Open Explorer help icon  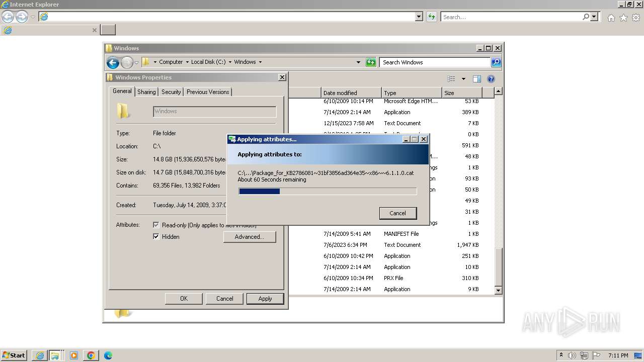(491, 79)
